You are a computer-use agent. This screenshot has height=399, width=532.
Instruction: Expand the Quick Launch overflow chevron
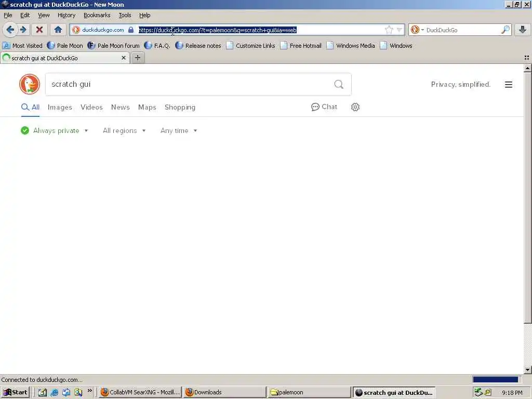tap(89, 391)
